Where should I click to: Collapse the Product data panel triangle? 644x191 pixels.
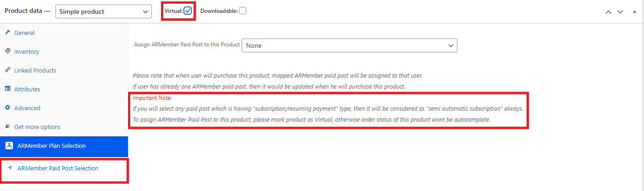coord(635,11)
